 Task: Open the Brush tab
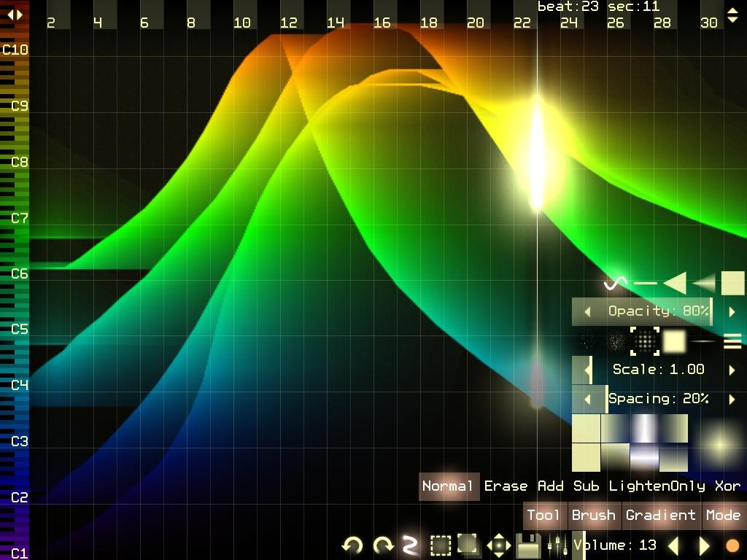(594, 516)
